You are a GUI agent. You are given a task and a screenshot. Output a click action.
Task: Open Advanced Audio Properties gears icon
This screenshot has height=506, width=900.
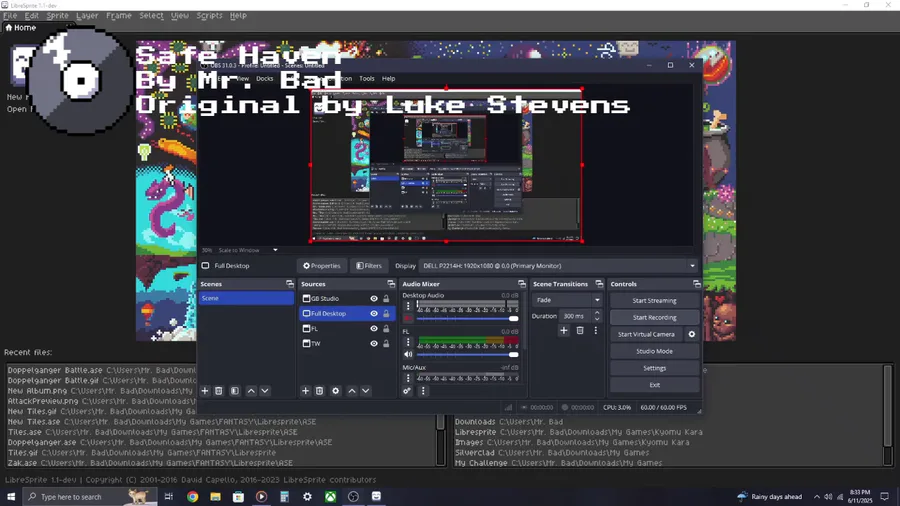(x=407, y=391)
